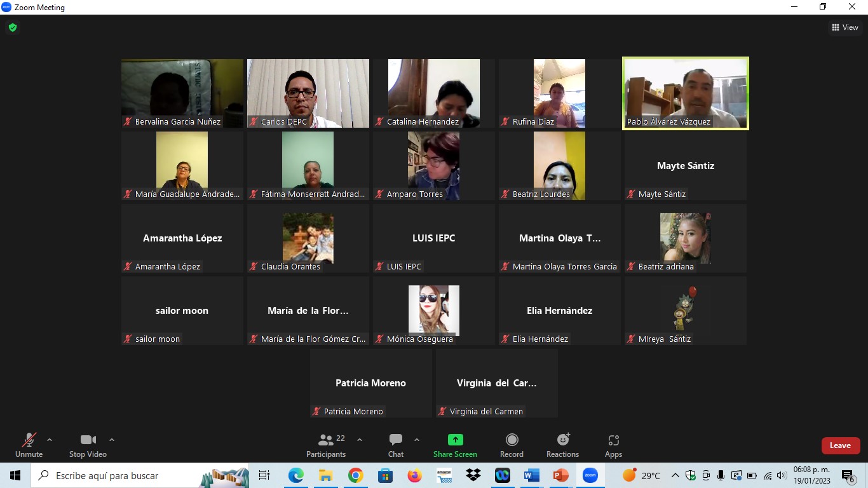Select Carlos DEPC video tile
This screenshot has width=868, height=488.
[308, 93]
